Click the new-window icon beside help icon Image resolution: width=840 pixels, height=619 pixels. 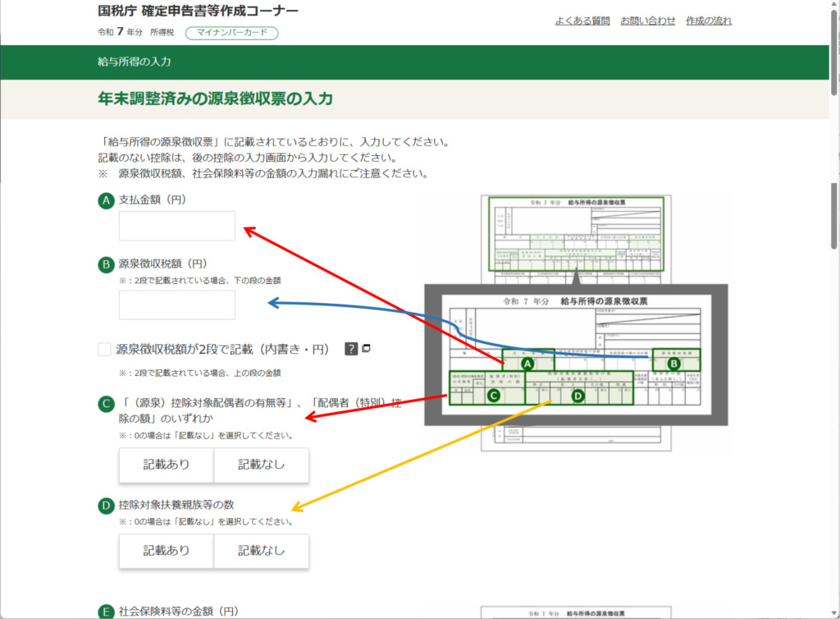pyautogui.click(x=367, y=349)
